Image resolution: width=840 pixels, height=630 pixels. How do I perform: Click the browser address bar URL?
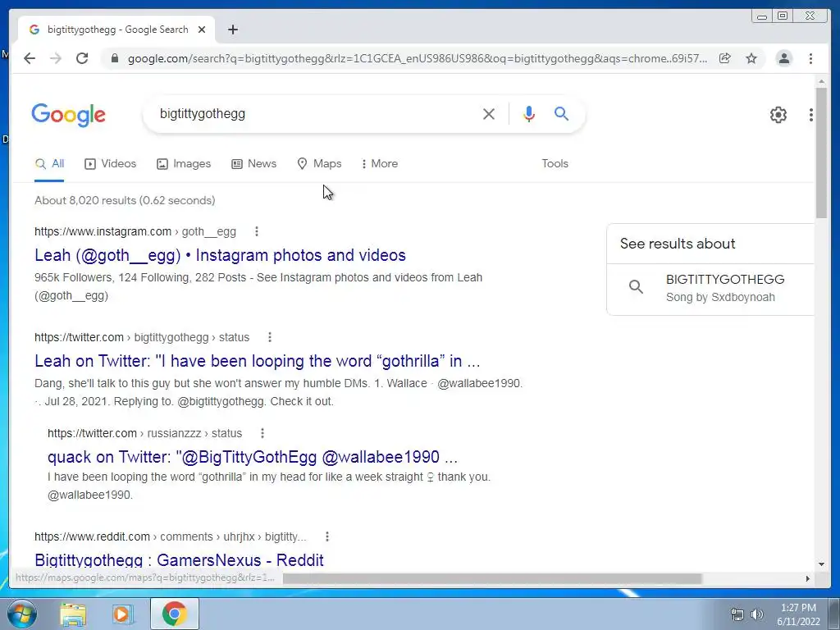point(417,58)
